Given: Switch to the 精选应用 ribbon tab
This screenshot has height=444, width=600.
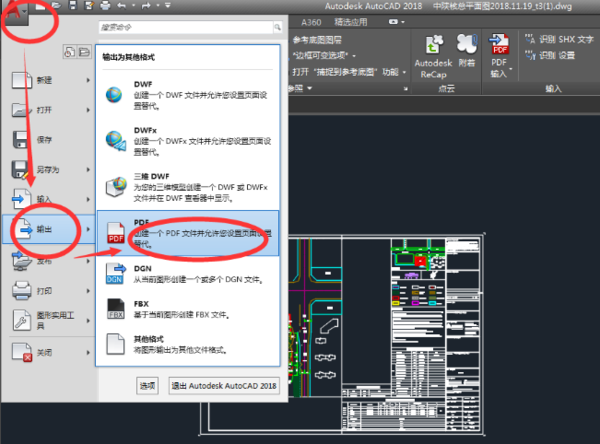Looking at the screenshot, I should (351, 22).
